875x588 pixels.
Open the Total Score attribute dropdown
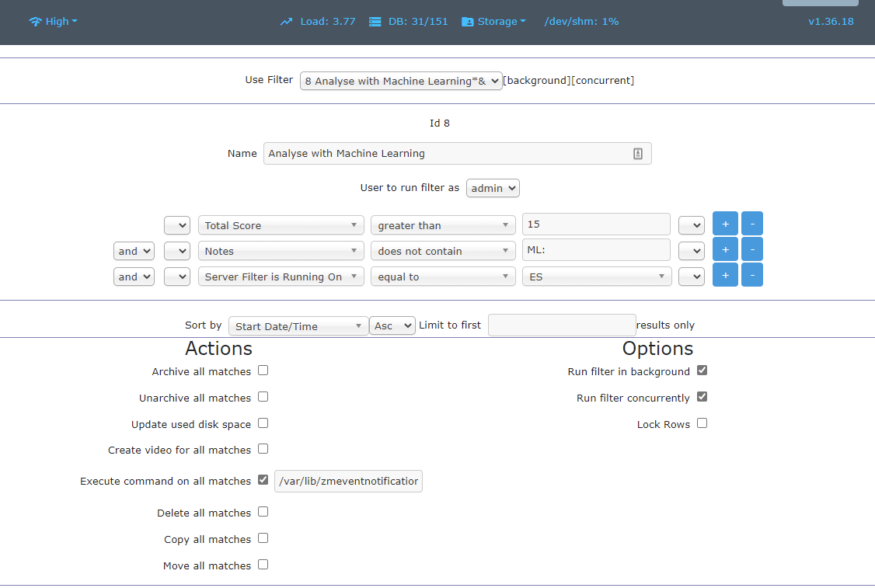(x=281, y=225)
